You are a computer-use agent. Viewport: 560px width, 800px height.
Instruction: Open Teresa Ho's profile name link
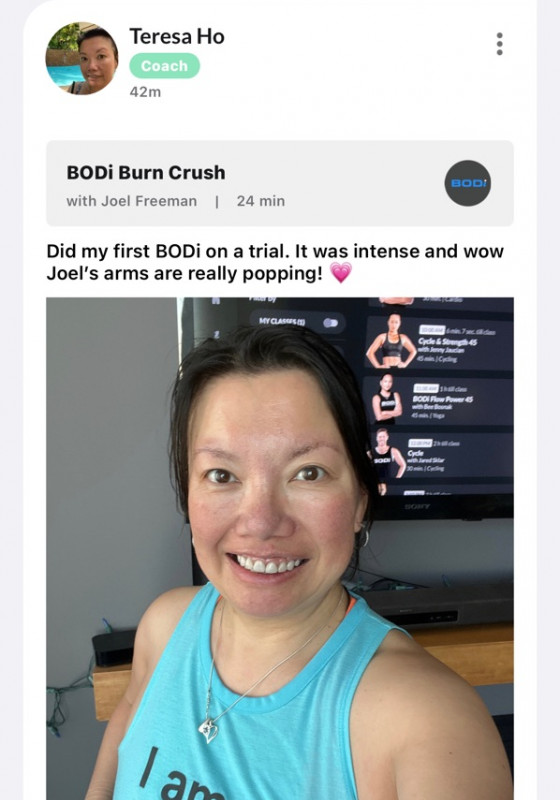point(176,36)
